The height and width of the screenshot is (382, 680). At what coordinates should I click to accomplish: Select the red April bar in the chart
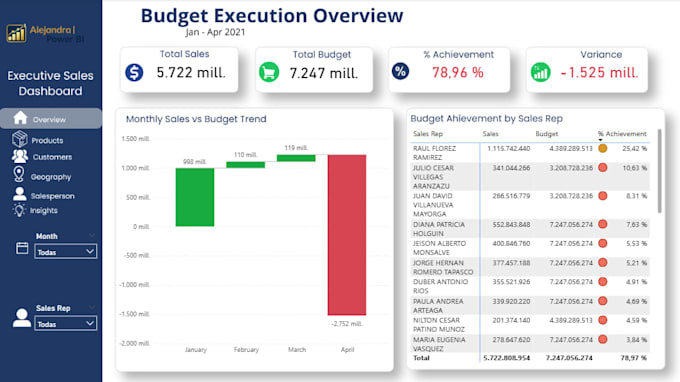point(347,235)
